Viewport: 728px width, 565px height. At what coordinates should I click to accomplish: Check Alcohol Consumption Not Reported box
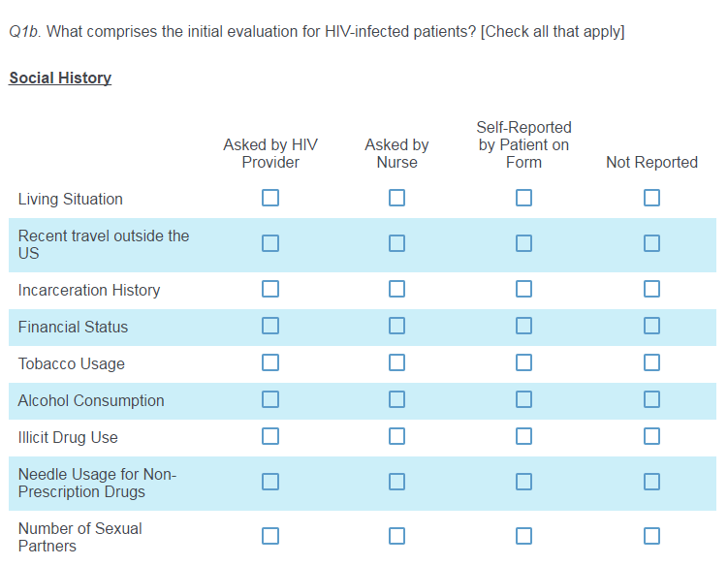pos(651,399)
